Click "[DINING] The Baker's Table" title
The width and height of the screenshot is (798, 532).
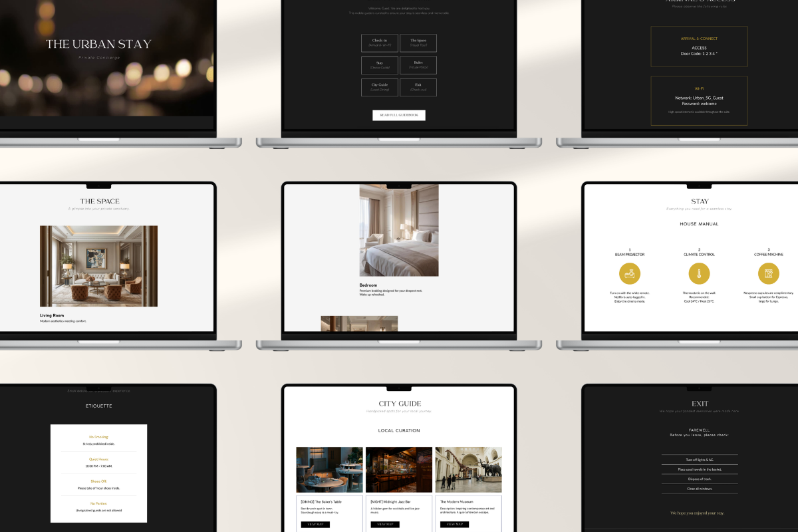point(321,502)
